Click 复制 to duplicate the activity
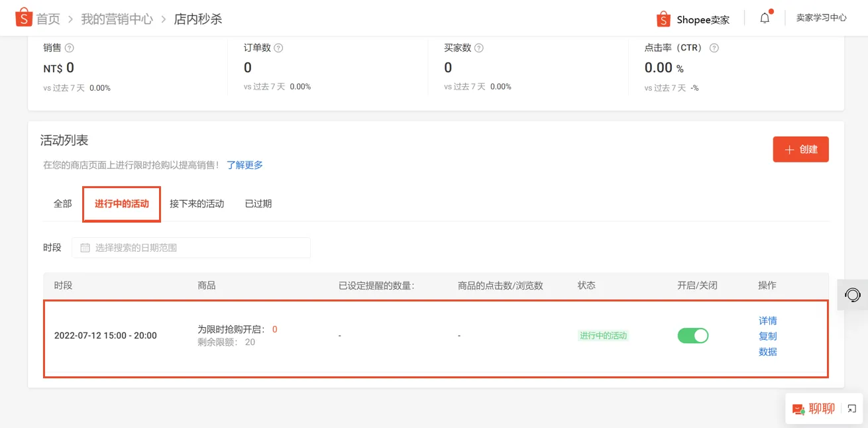Viewport: 868px width, 428px height. click(x=767, y=336)
